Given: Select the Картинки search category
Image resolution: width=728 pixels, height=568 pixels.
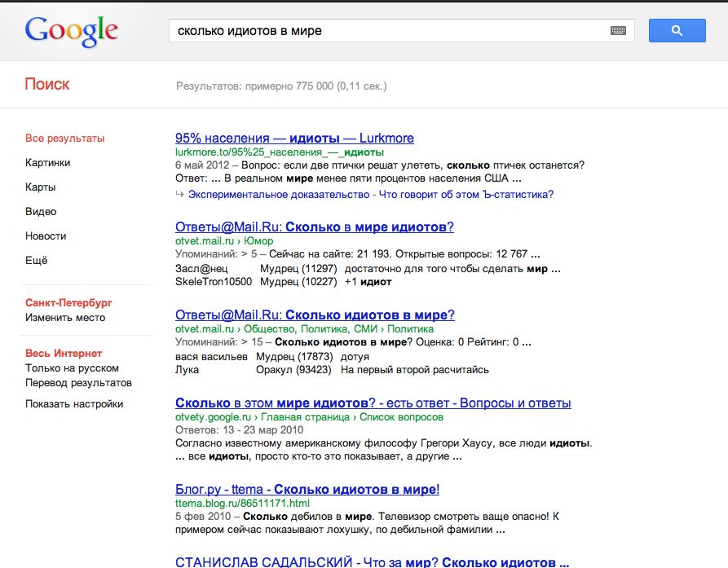Looking at the screenshot, I should [x=47, y=163].
